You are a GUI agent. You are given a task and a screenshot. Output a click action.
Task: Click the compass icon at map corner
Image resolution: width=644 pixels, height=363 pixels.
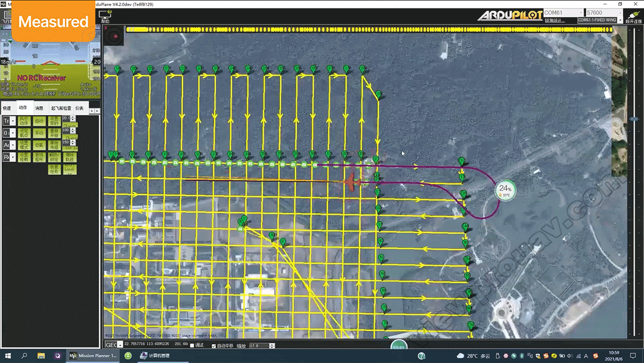114,35
